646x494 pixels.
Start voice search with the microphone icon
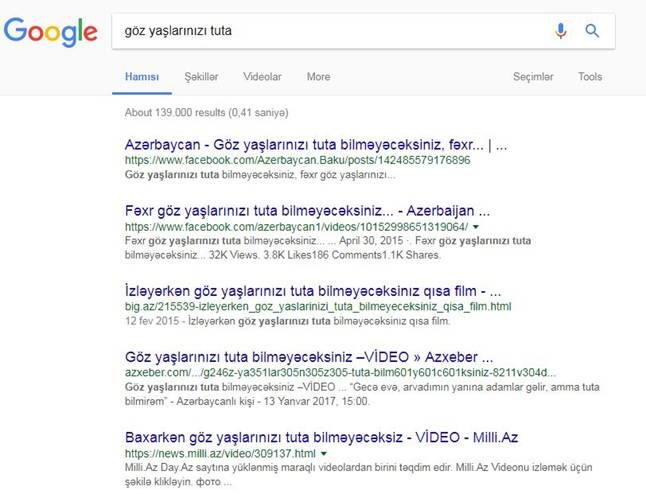coord(561,31)
